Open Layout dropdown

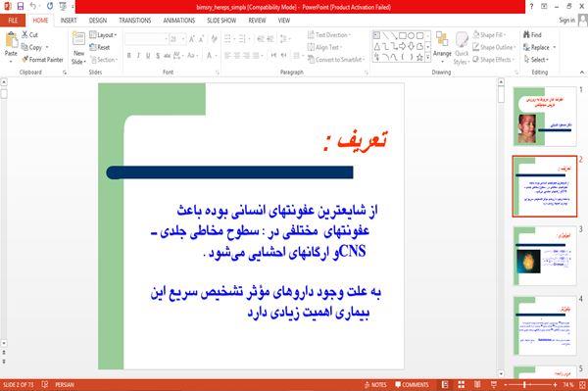[x=104, y=35]
